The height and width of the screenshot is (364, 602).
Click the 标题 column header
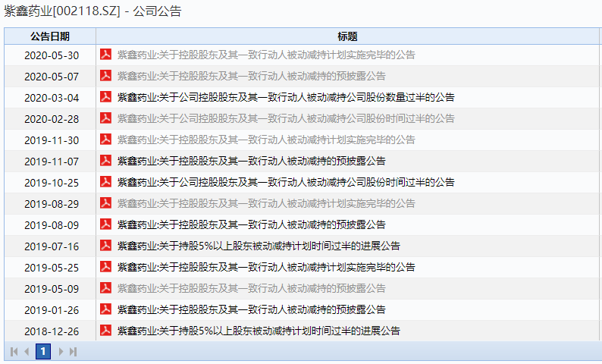[x=347, y=36]
